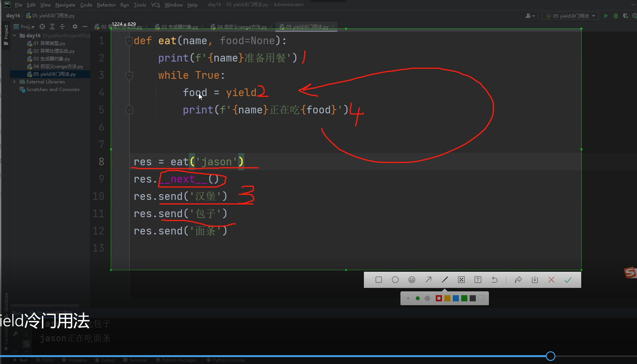Open the Window menu
This screenshot has height=364, width=637.
pos(173,5)
